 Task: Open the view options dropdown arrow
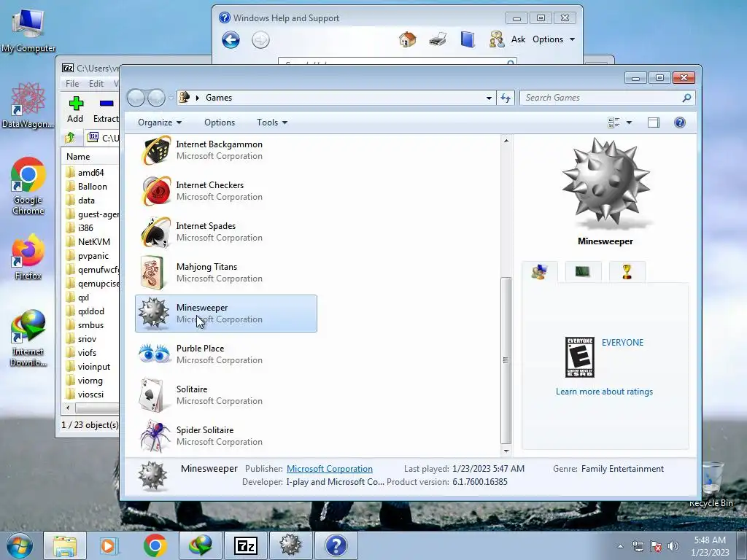pyautogui.click(x=629, y=122)
